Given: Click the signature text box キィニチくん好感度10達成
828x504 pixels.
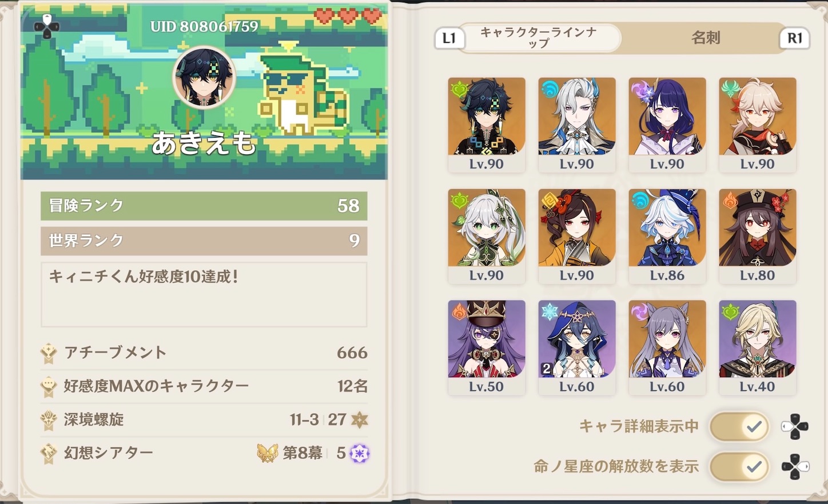Looking at the screenshot, I should [x=204, y=295].
